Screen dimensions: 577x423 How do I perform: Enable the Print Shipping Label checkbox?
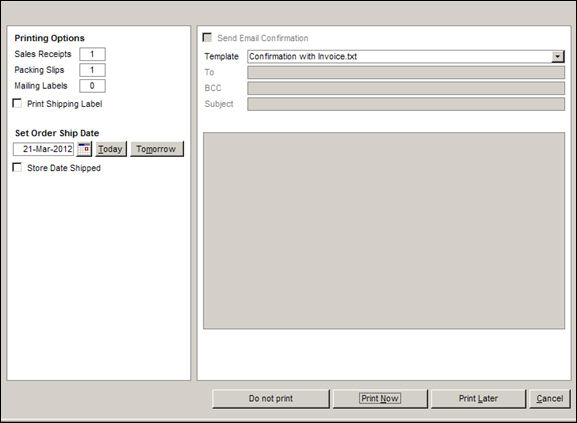click(x=17, y=103)
